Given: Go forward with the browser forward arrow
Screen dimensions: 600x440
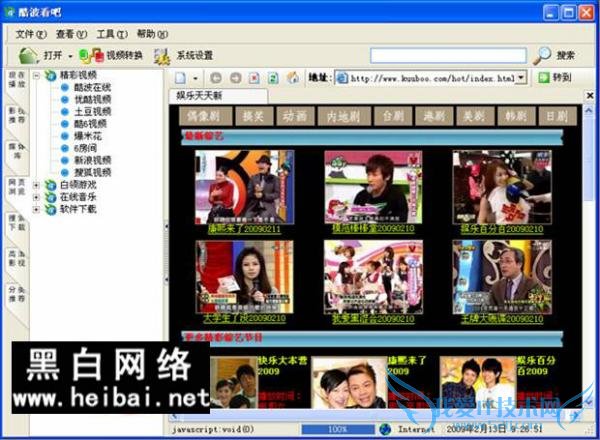Looking at the screenshot, I should (235, 78).
